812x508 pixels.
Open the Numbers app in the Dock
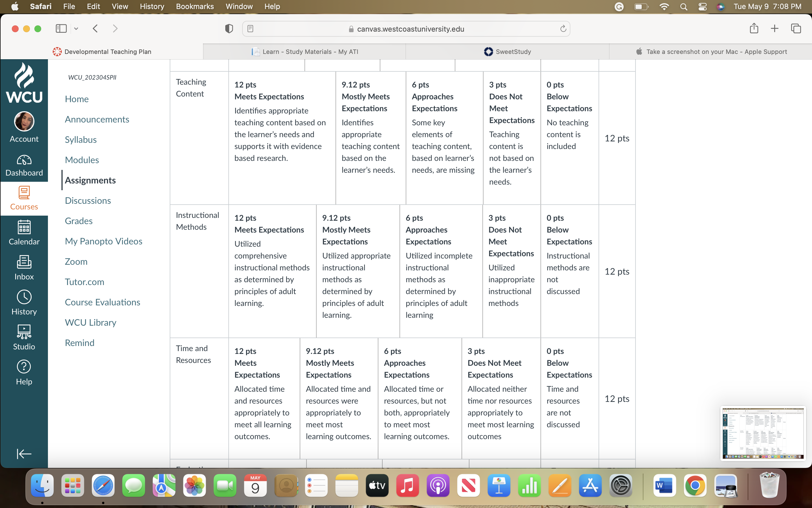click(529, 485)
